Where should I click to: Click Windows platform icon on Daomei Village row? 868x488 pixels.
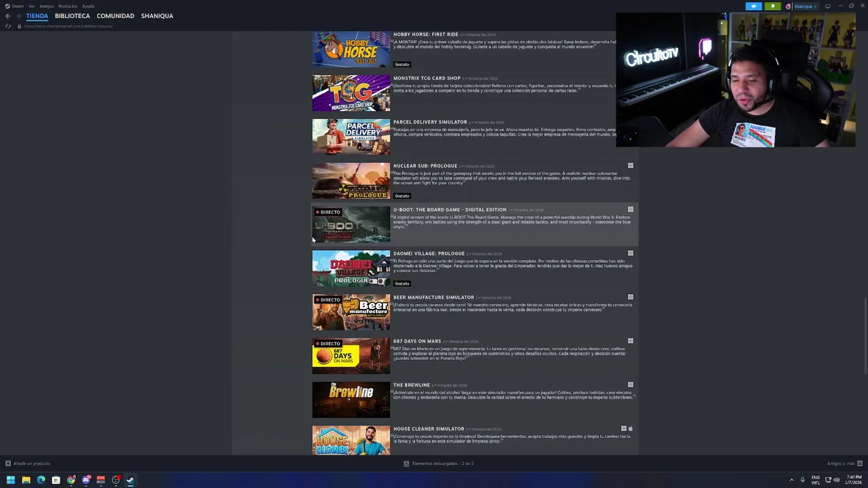point(630,253)
